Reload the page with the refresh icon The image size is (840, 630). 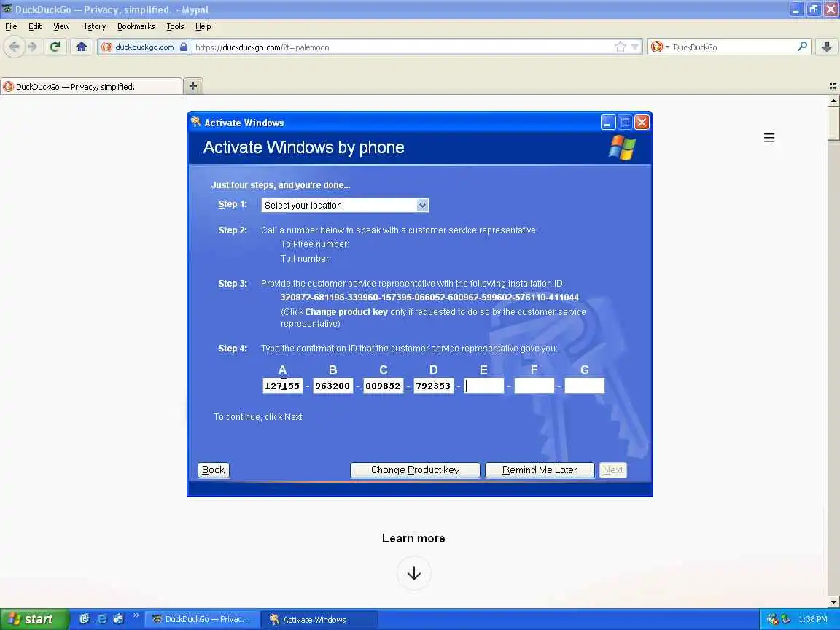click(x=55, y=47)
